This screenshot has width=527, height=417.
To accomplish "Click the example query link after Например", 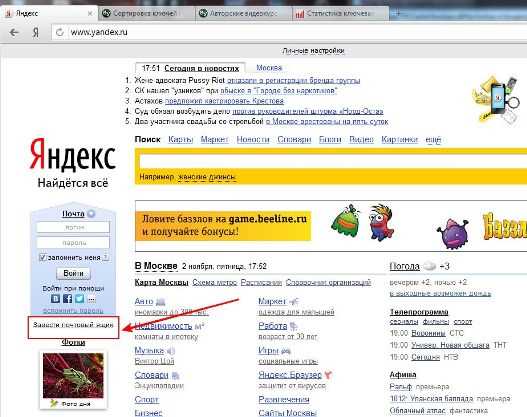I will [x=207, y=177].
